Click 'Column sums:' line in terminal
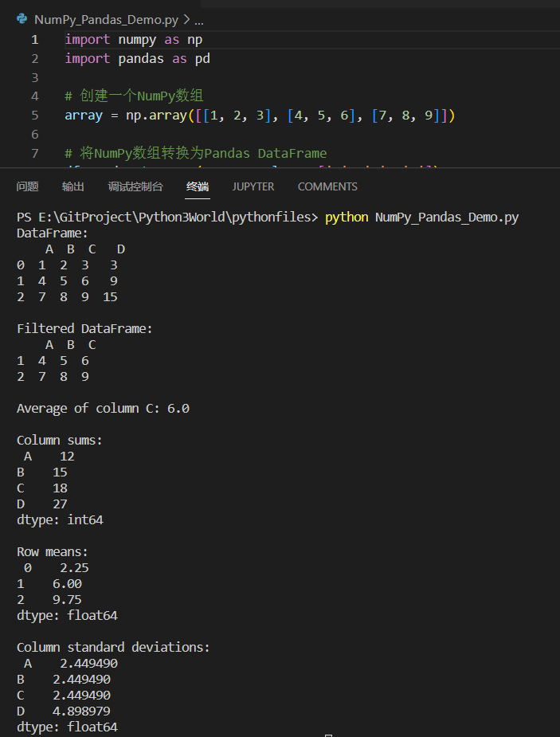560x737 pixels. coord(59,440)
